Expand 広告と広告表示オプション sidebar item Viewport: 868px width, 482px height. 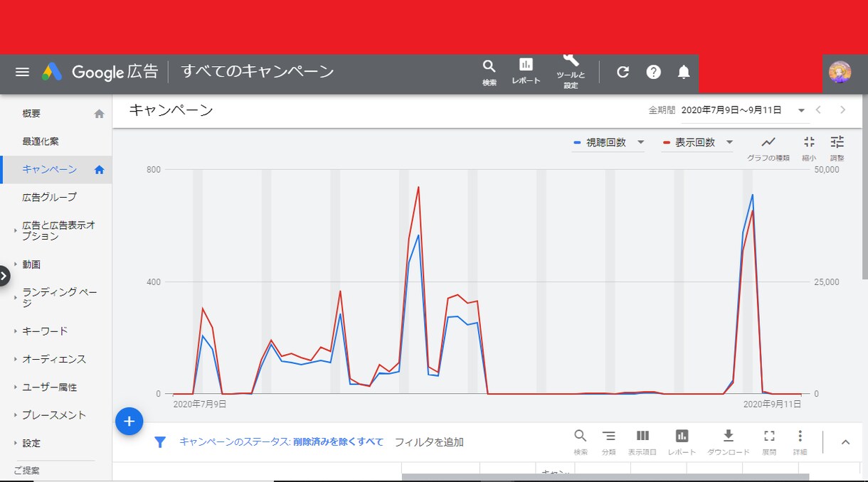[x=55, y=230]
